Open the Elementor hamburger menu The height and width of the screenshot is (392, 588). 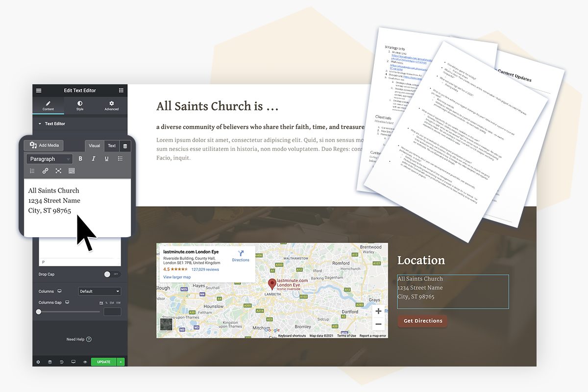(39, 91)
